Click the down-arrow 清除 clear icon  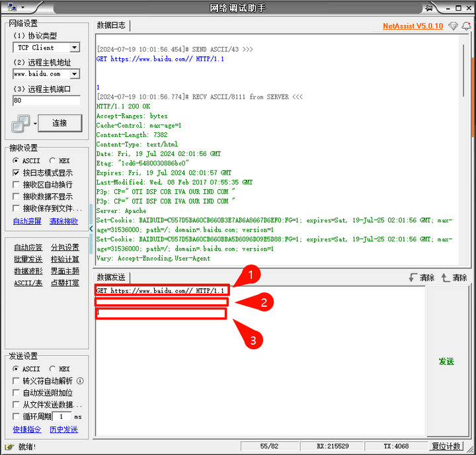[413, 278]
